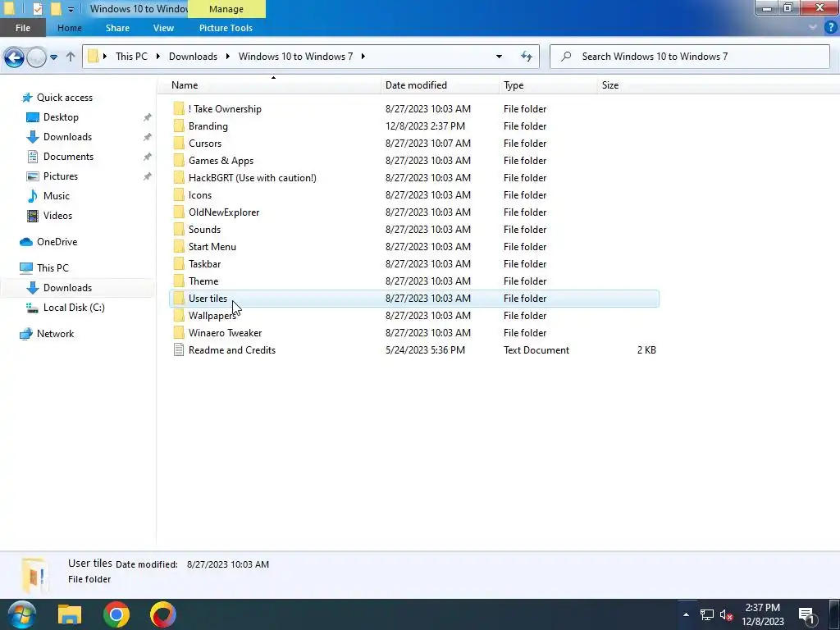Select the Theme folder icon

tap(179, 281)
